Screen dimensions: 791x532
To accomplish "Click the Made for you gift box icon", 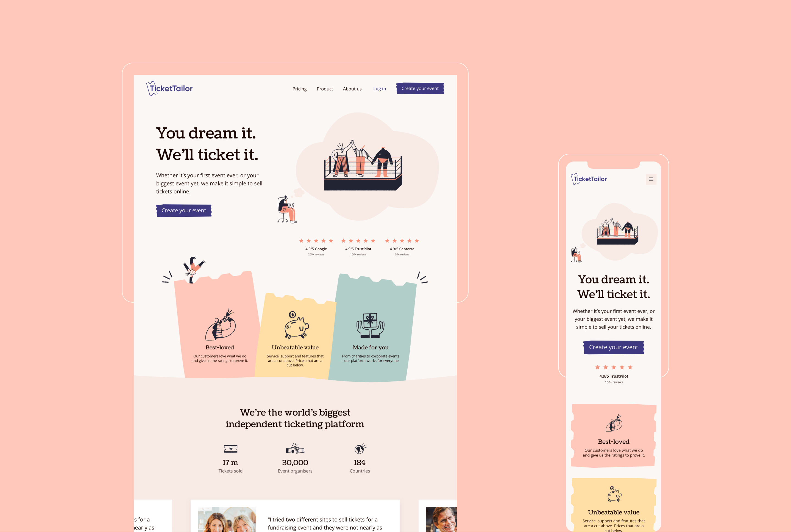I will pyautogui.click(x=371, y=325).
